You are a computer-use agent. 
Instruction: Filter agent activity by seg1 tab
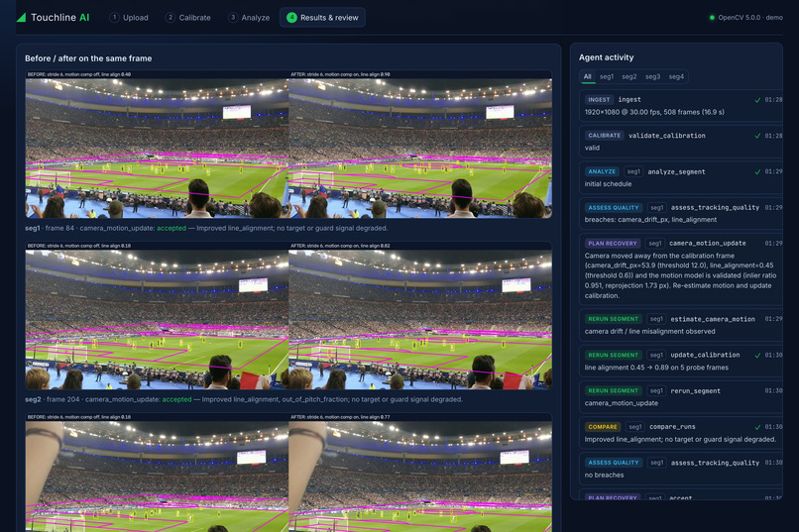coord(607,76)
